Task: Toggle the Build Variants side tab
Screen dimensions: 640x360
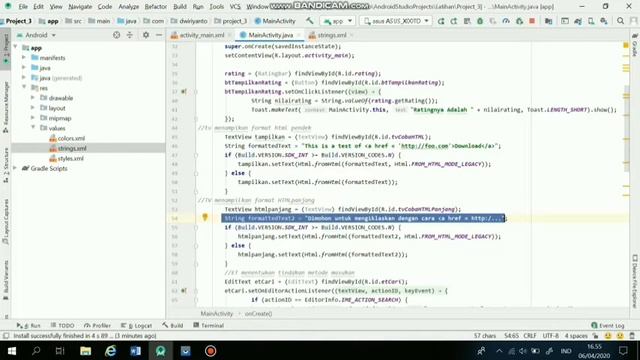Action: point(6,280)
